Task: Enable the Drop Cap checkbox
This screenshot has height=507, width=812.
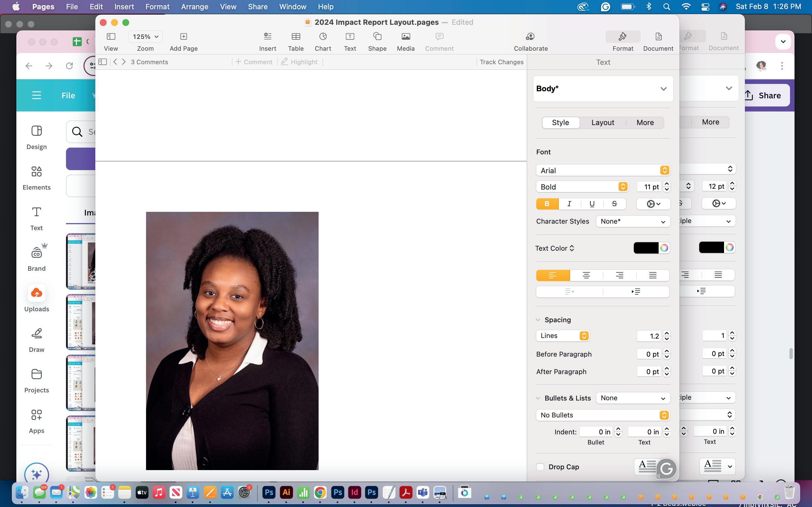Action: coord(540,467)
